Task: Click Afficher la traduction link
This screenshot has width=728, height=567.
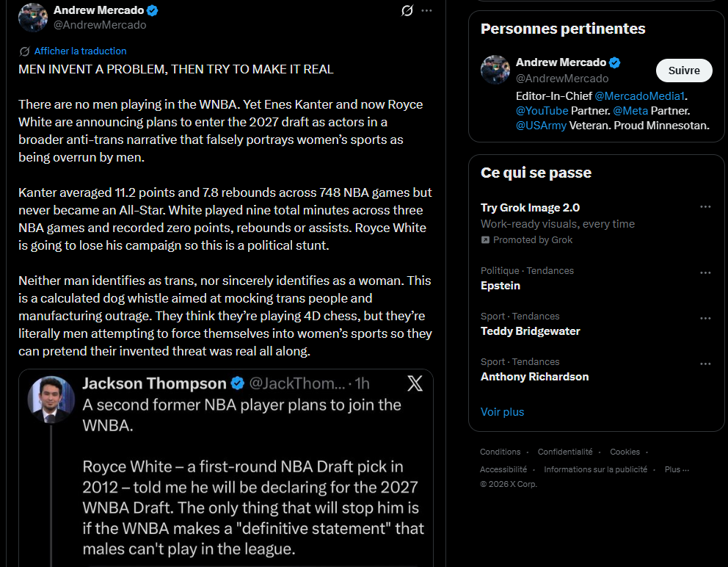Action: [80, 51]
